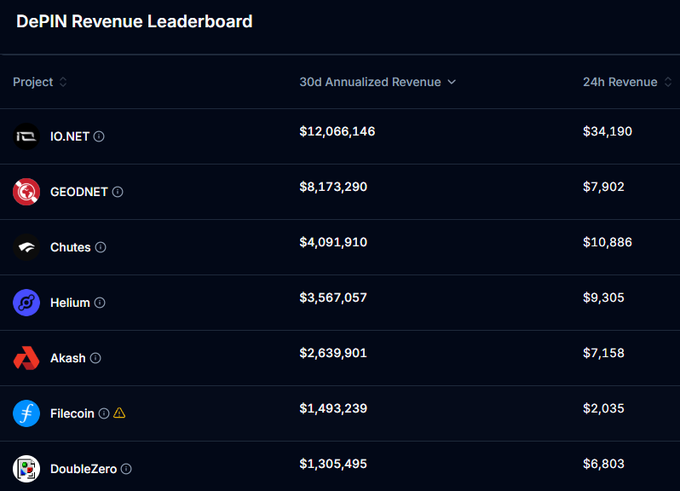680x491 pixels.
Task: Open the GEODNET project name
Action: pos(79,192)
